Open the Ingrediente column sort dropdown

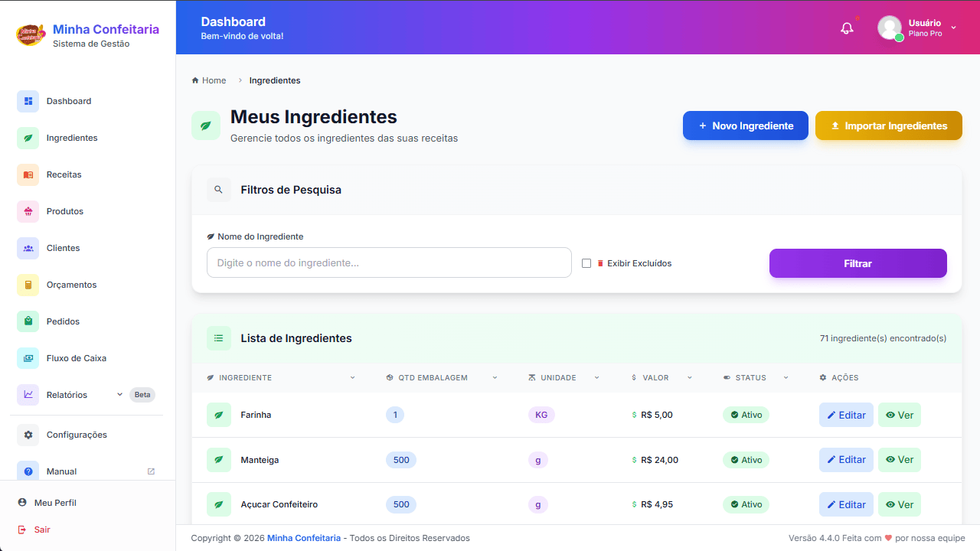[353, 378]
